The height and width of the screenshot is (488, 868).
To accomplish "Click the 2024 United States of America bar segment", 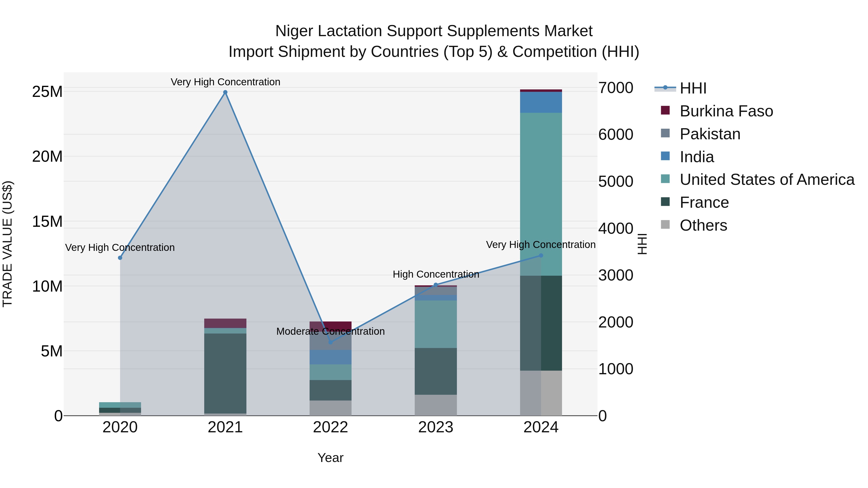I will [541, 194].
